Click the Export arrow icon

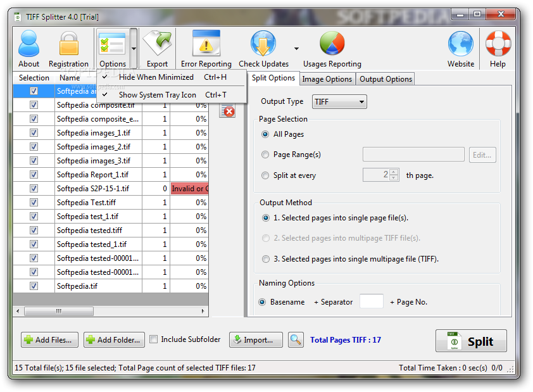pyautogui.click(x=157, y=44)
